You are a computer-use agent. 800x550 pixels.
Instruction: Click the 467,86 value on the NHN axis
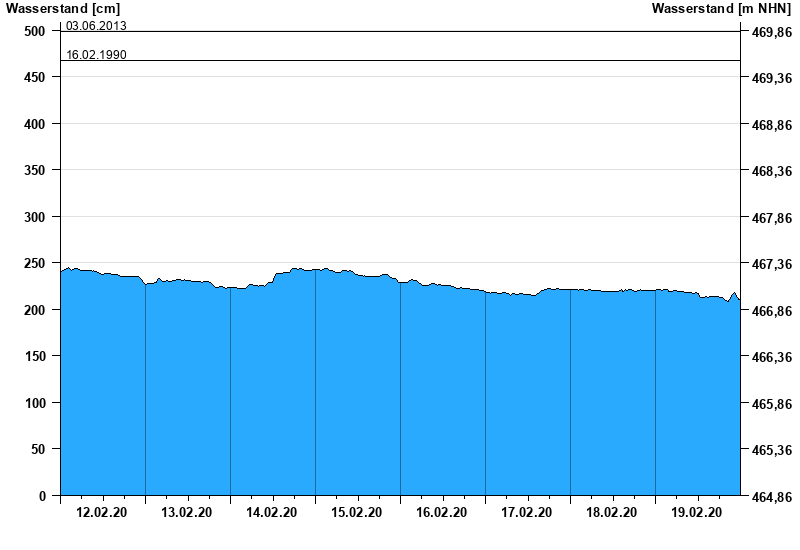(772, 218)
